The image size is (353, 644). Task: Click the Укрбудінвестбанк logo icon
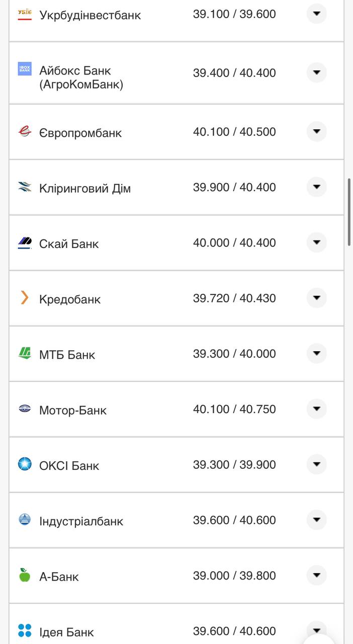(x=25, y=15)
